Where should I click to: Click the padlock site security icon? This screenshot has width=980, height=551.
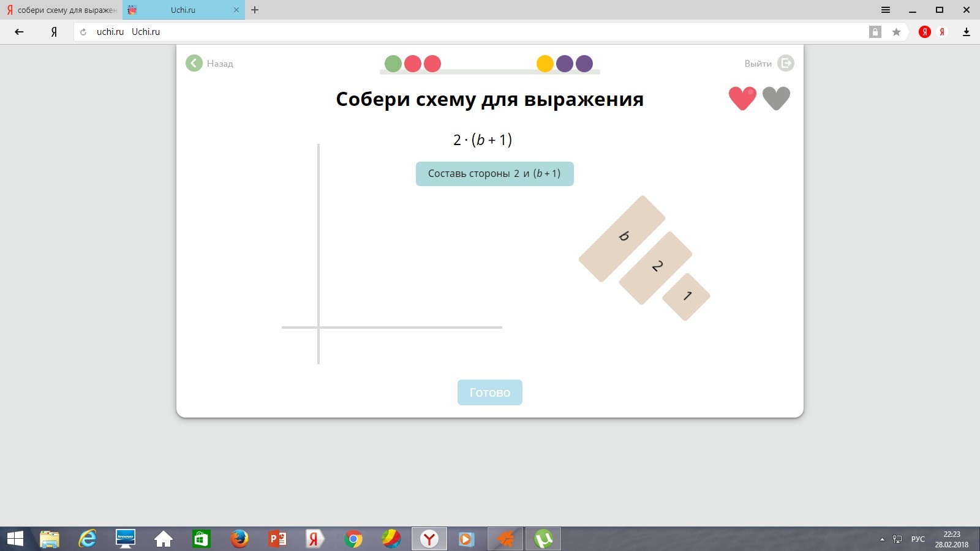(x=875, y=32)
